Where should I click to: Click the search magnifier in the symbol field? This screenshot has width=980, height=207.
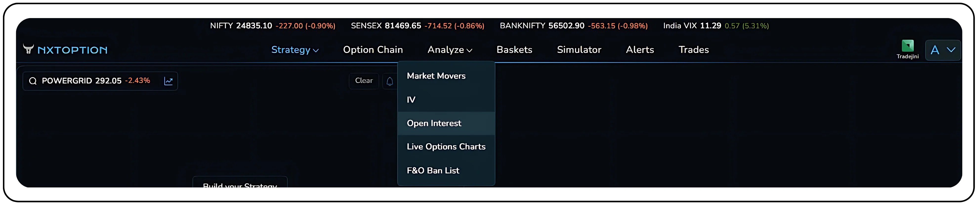pyautogui.click(x=33, y=81)
